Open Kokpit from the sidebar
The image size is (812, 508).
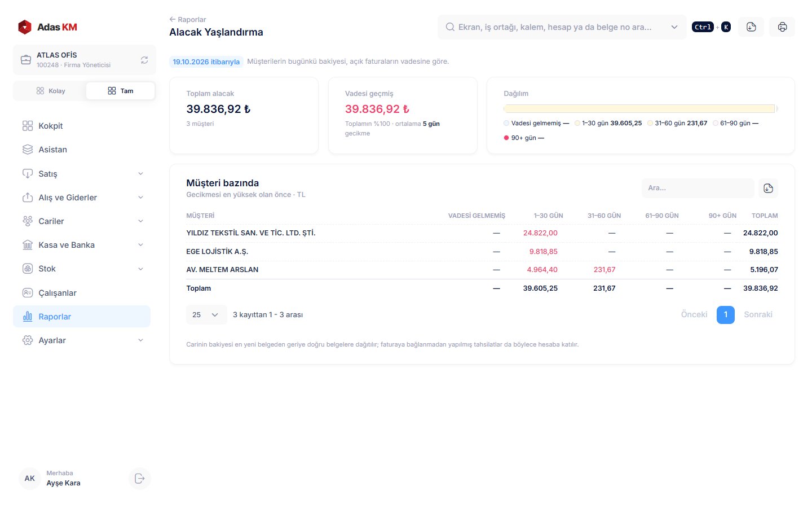(x=82, y=126)
